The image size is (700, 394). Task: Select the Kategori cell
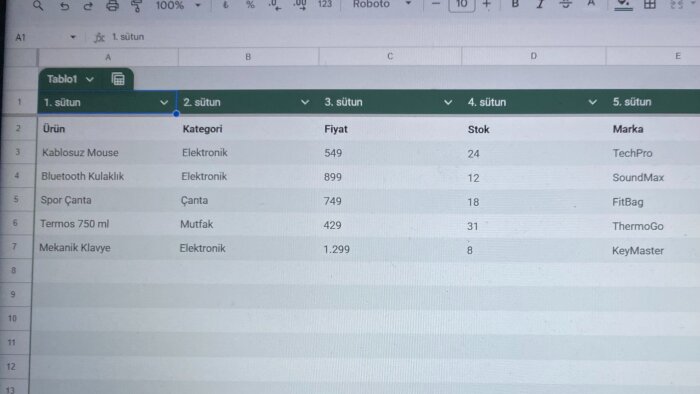[248, 129]
